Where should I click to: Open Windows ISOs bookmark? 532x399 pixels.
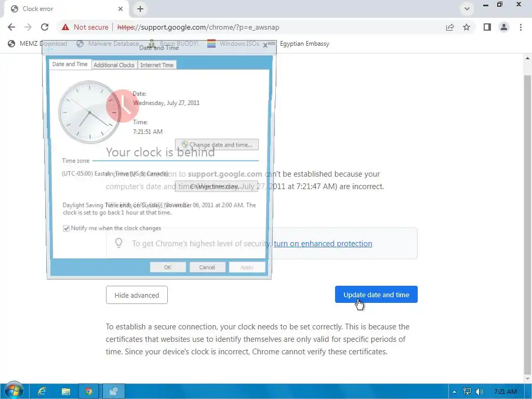coord(233,44)
